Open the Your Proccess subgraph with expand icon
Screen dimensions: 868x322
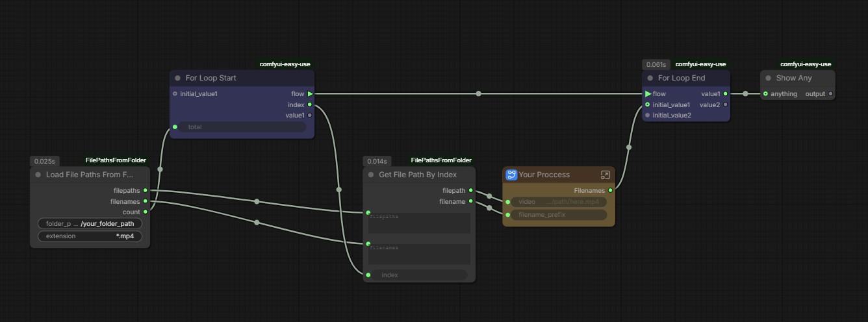[x=605, y=175]
